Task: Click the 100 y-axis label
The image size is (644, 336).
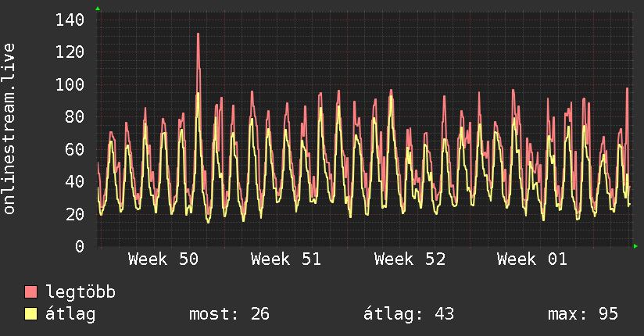Action: coord(70,84)
